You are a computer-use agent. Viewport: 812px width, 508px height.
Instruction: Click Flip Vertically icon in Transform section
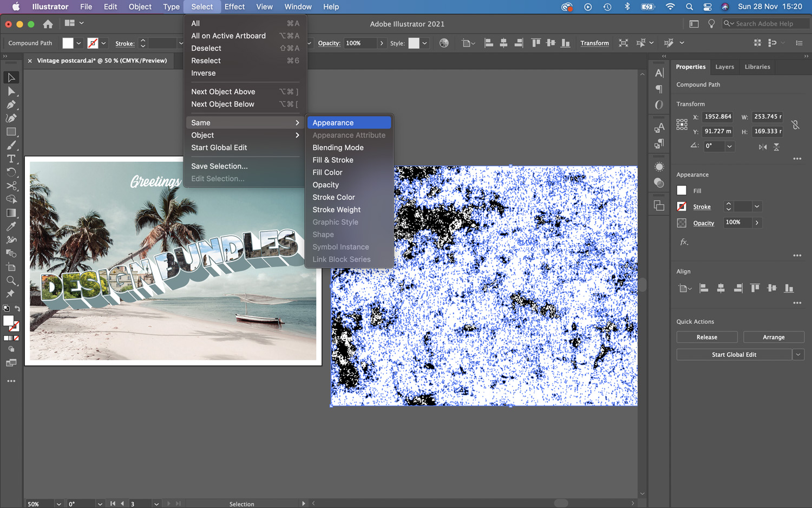(x=776, y=147)
